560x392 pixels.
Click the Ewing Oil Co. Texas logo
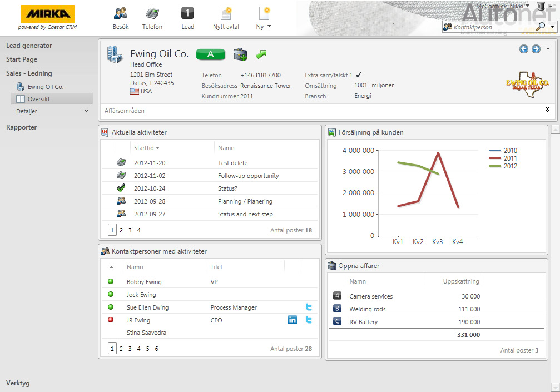click(x=527, y=85)
